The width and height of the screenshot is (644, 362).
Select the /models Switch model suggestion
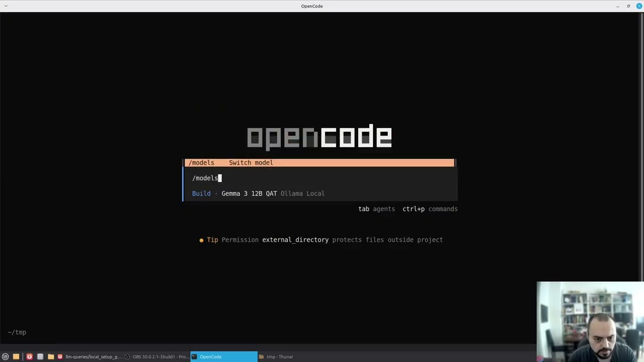click(319, 162)
